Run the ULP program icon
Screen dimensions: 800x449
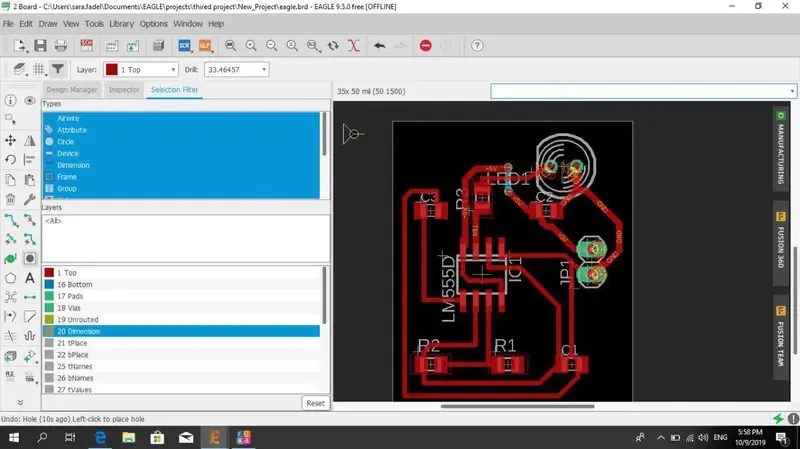pyautogui.click(x=205, y=46)
